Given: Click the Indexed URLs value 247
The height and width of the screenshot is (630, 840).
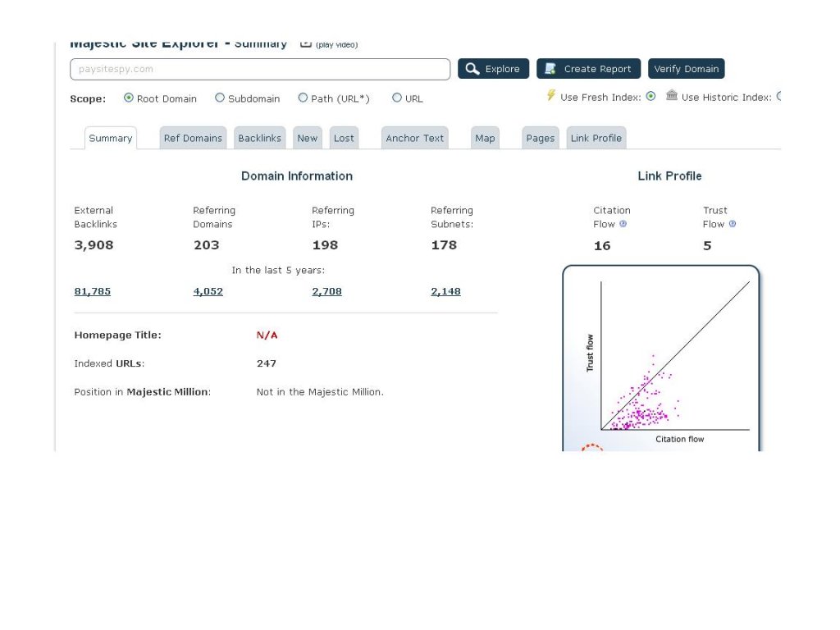Looking at the screenshot, I should (x=267, y=363).
